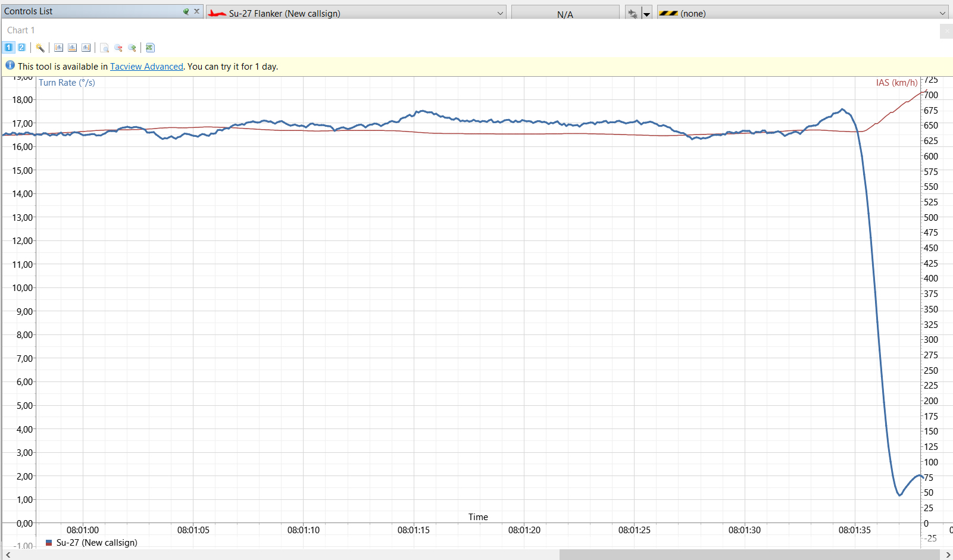953x560 pixels.
Task: Open the Tacview Advanced link
Action: tap(146, 67)
